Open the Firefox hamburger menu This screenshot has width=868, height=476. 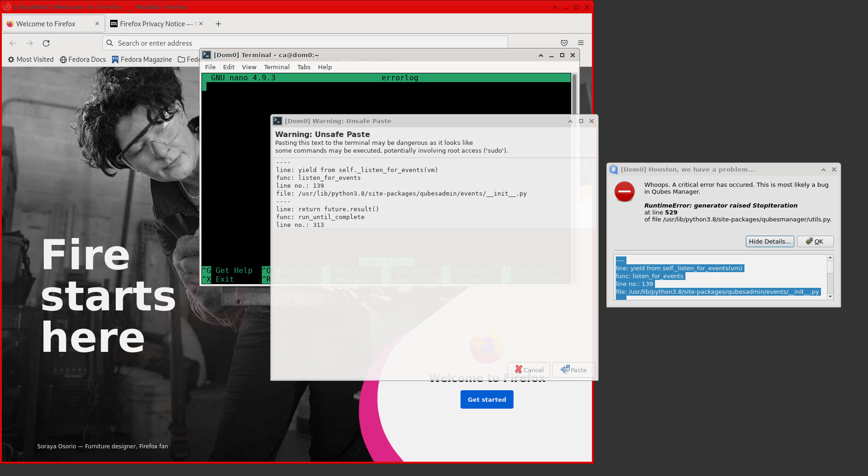580,43
